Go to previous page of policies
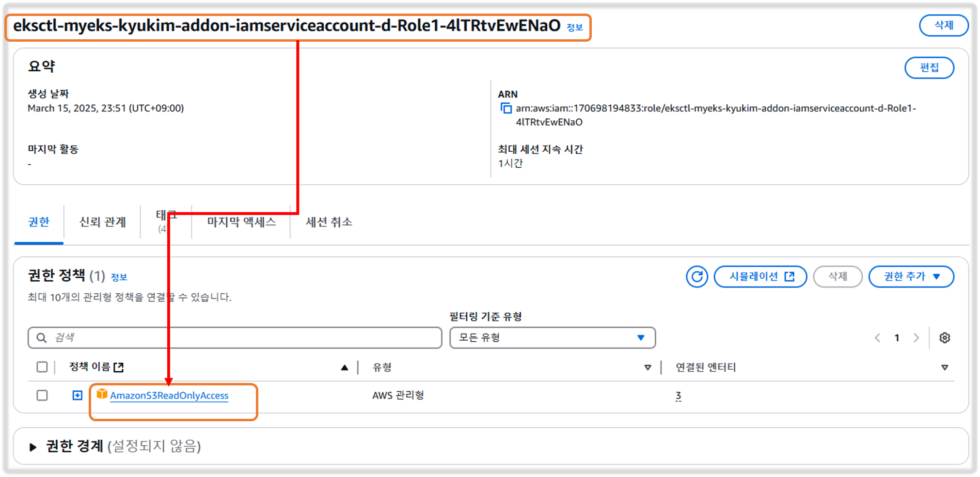The height and width of the screenshot is (477, 980). pos(877,338)
